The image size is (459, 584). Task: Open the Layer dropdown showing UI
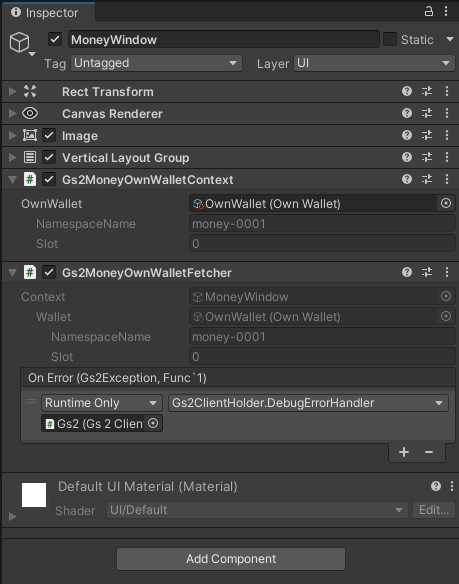[374, 63]
